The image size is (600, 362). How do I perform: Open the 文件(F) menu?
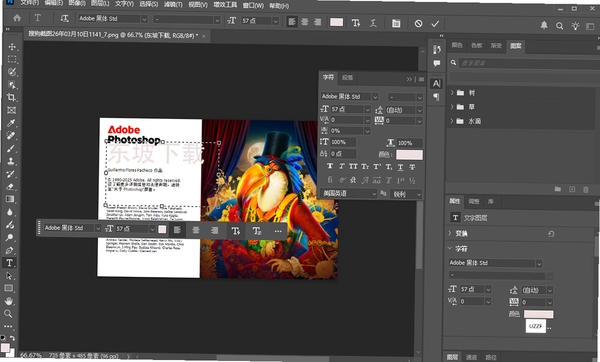[x=29, y=2]
